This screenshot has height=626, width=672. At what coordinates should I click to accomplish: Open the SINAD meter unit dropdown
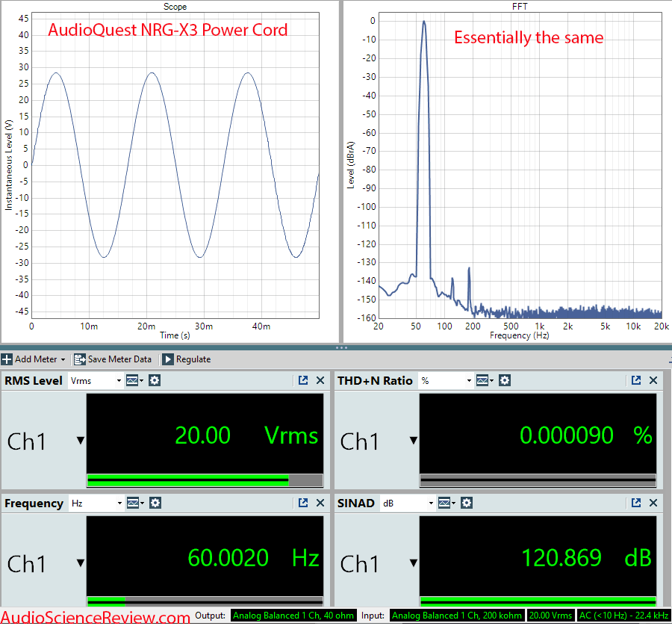[x=408, y=503]
